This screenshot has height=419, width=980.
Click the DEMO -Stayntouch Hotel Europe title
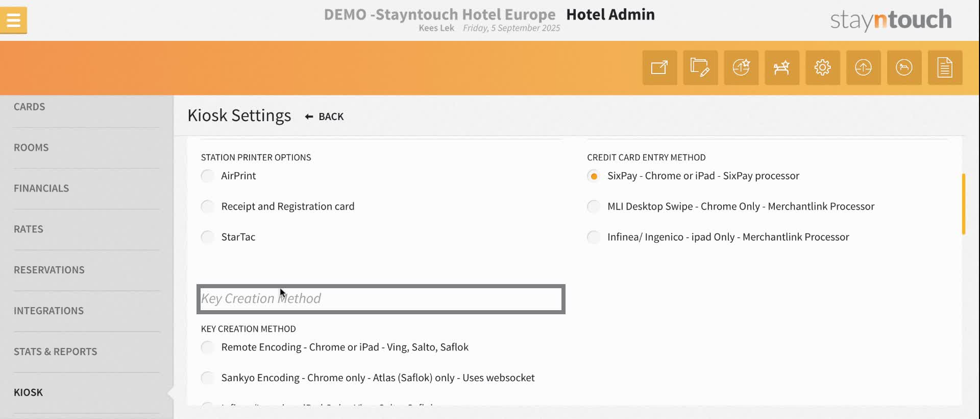(x=439, y=14)
